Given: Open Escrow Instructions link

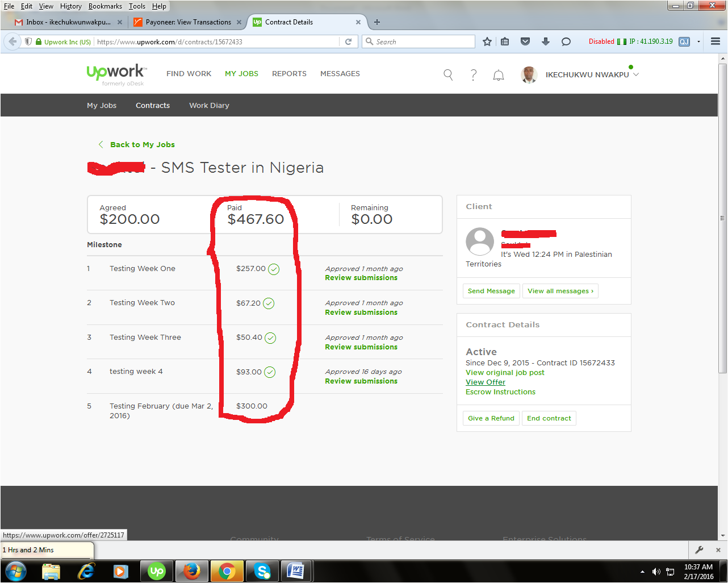Looking at the screenshot, I should 500,392.
